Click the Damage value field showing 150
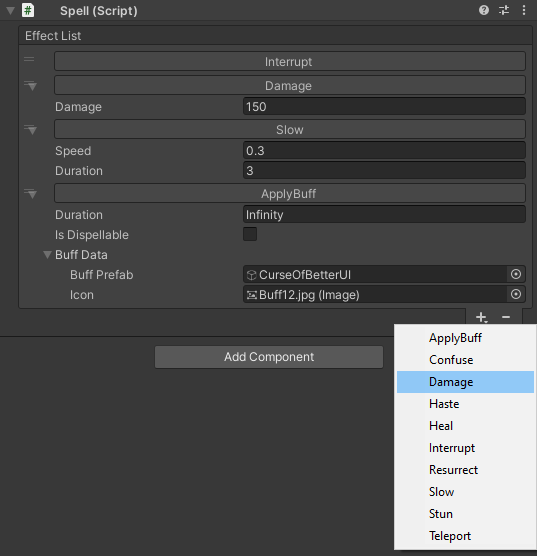This screenshot has width=537, height=556. tap(384, 106)
